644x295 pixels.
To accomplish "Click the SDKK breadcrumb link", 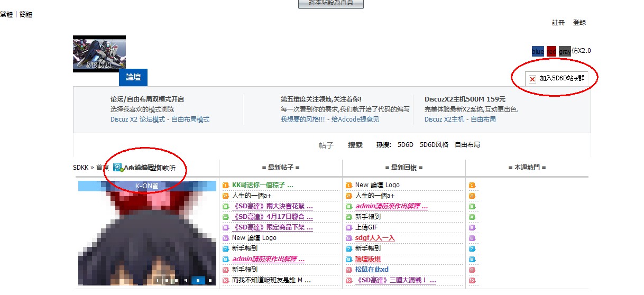I will [81, 168].
